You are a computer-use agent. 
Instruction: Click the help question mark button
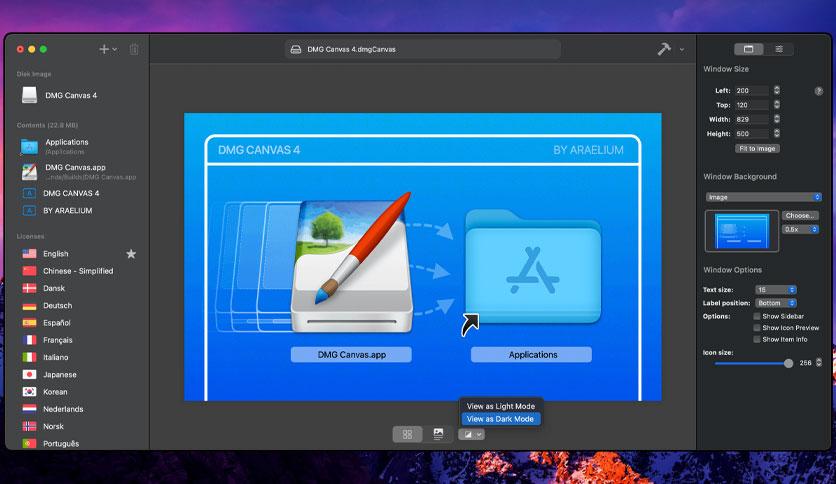[818, 91]
